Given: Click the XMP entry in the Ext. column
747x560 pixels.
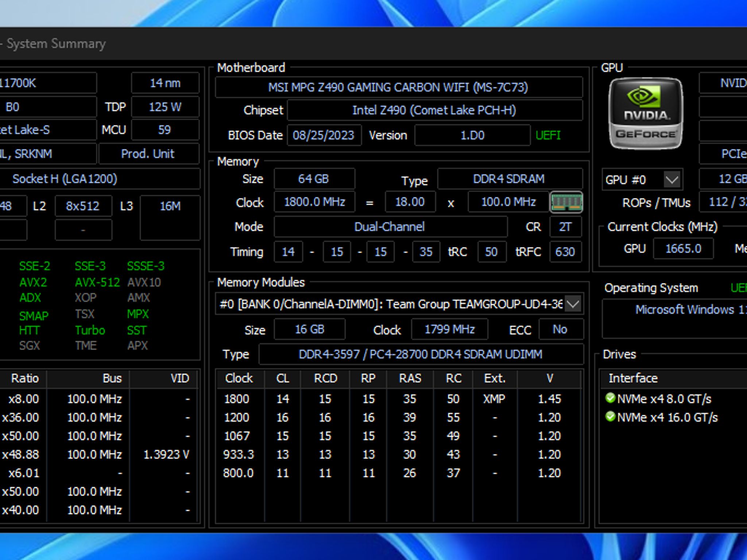Looking at the screenshot, I should [x=494, y=398].
